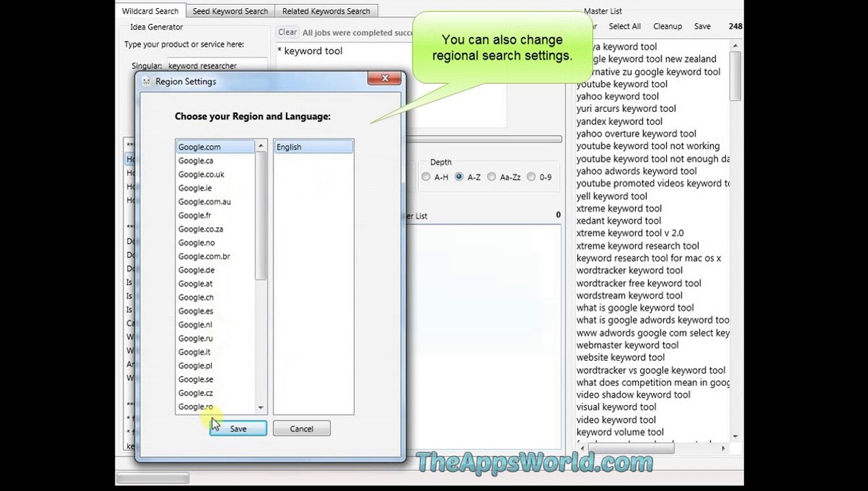868x491 pixels.
Task: Click region list scroll down arrow
Action: [261, 407]
